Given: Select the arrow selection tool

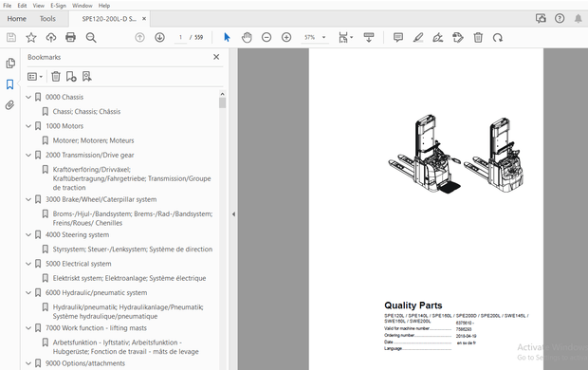Looking at the screenshot, I should pos(227,38).
